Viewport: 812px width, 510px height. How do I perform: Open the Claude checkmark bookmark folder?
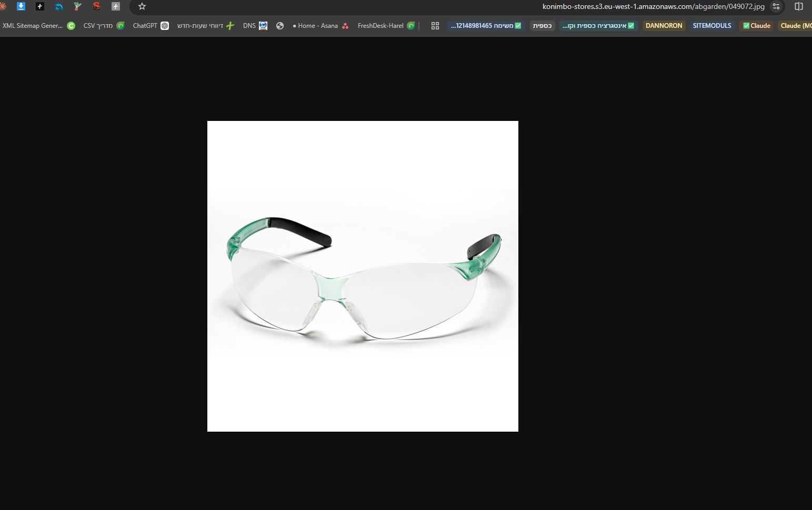pos(757,26)
